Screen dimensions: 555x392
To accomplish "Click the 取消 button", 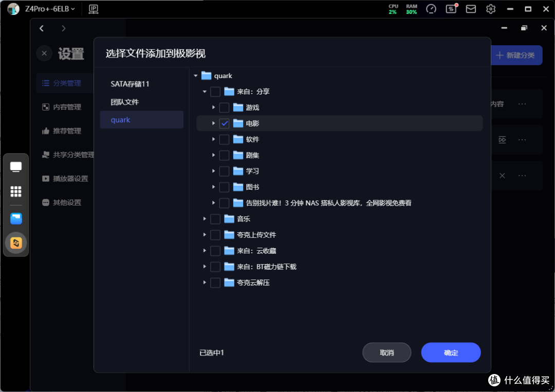I will (386, 352).
